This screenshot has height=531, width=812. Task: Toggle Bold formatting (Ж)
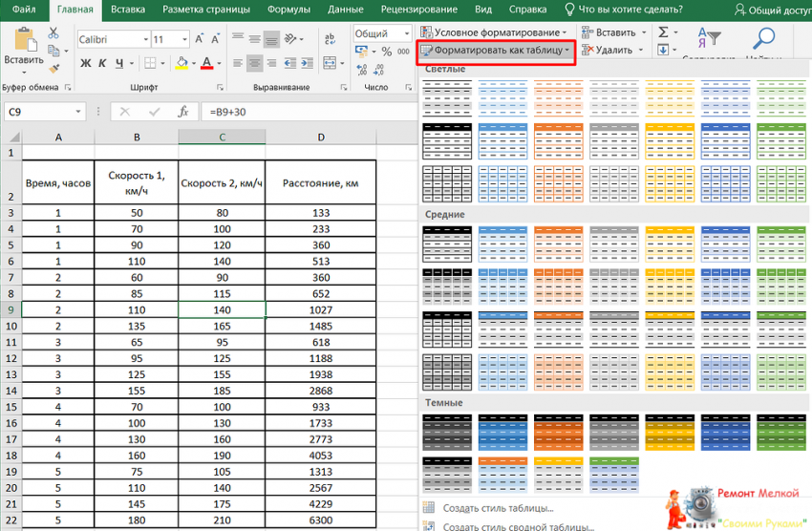tap(85, 64)
